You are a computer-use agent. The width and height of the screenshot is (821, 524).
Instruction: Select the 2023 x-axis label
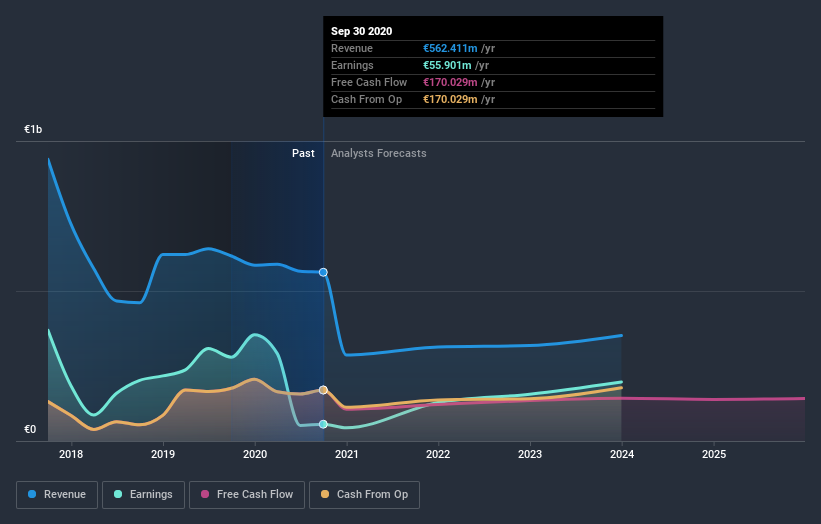[530, 454]
